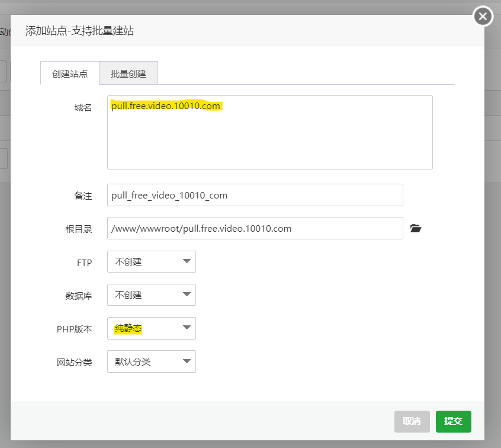
Task: Open the 数据库 dropdown
Action: 152,295
